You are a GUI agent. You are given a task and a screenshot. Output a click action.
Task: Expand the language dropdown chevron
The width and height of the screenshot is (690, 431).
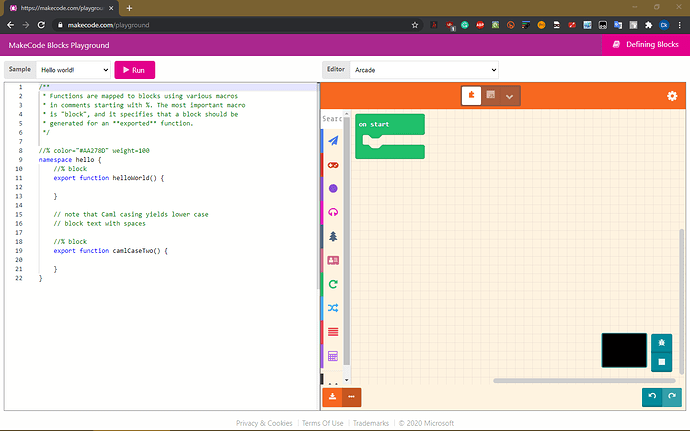tap(510, 96)
